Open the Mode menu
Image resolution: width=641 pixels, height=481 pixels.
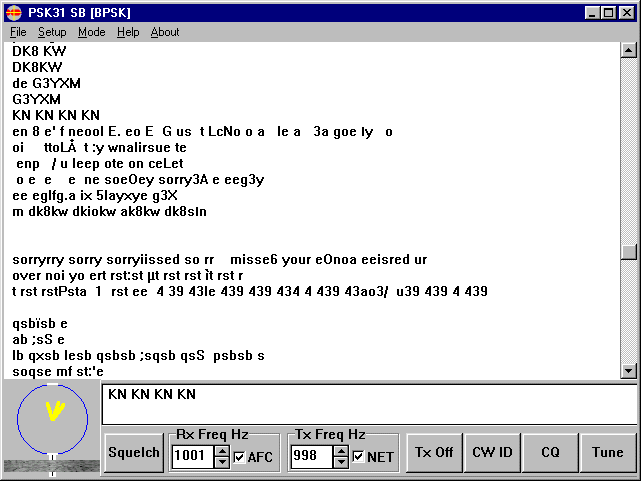click(91, 32)
